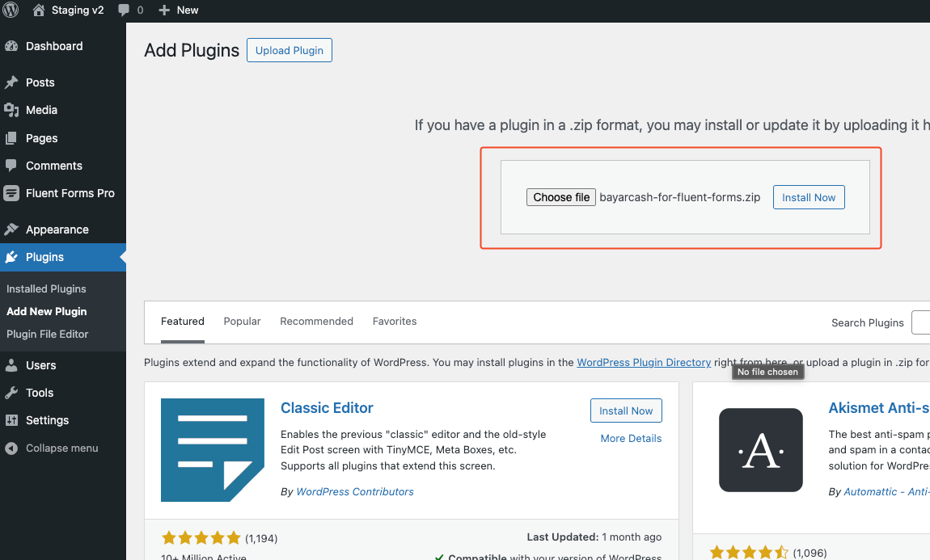Click the Upload Plugin button
This screenshot has height=560, width=930.
point(289,49)
